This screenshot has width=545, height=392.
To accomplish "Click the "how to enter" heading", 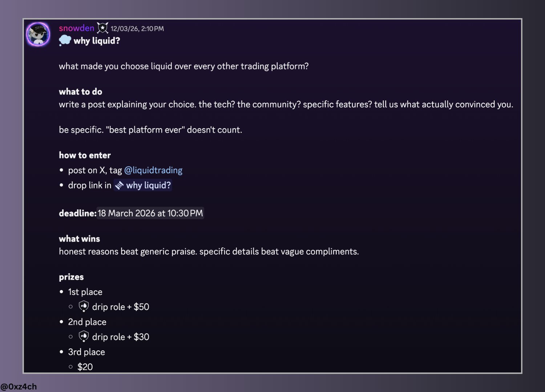I will coord(85,155).
